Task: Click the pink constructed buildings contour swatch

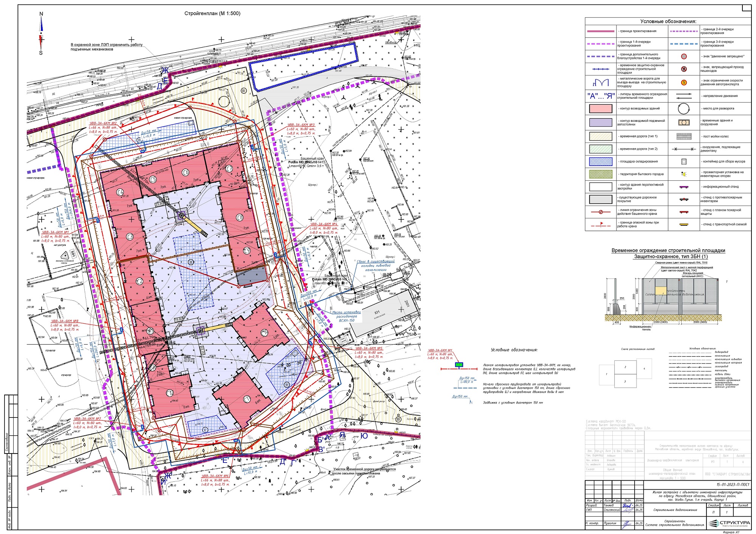Action: [x=601, y=109]
